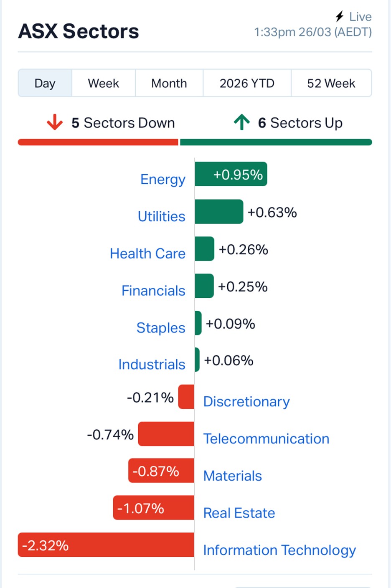
Task: Open the Telecommunication sector link
Action: point(266,439)
